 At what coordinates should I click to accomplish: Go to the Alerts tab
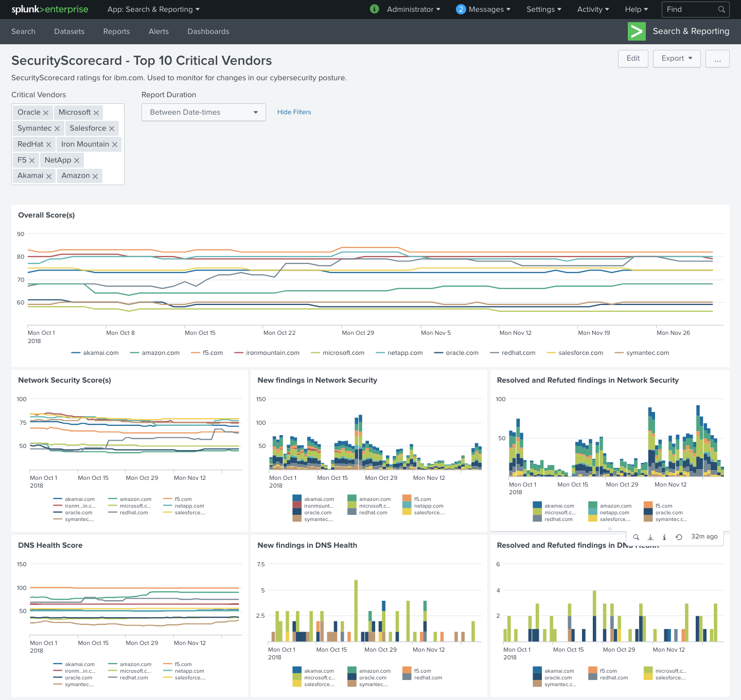click(x=158, y=31)
